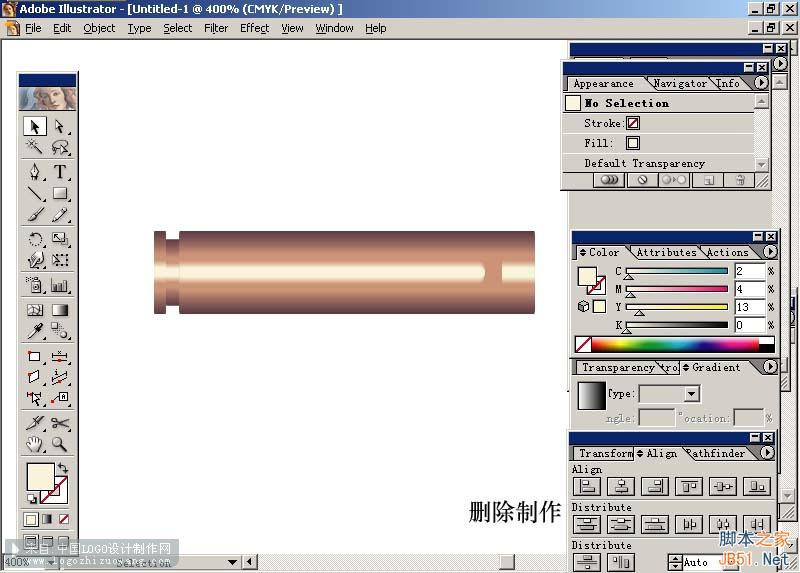
Task: Open the Effect menu
Action: coord(254,29)
